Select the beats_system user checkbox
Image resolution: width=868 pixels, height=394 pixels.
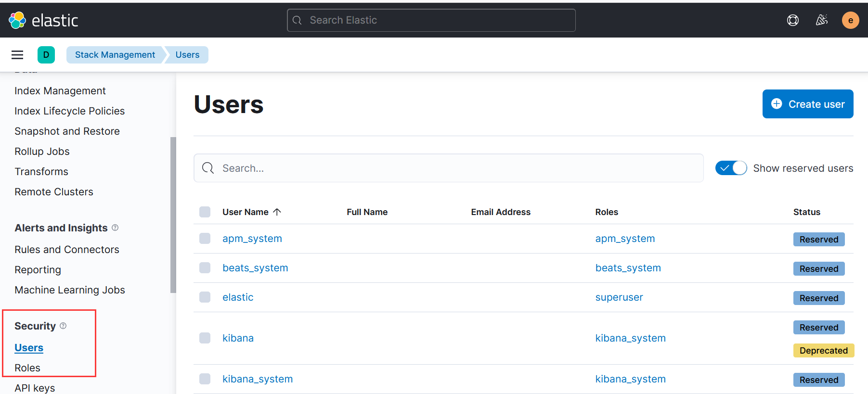coord(205,268)
